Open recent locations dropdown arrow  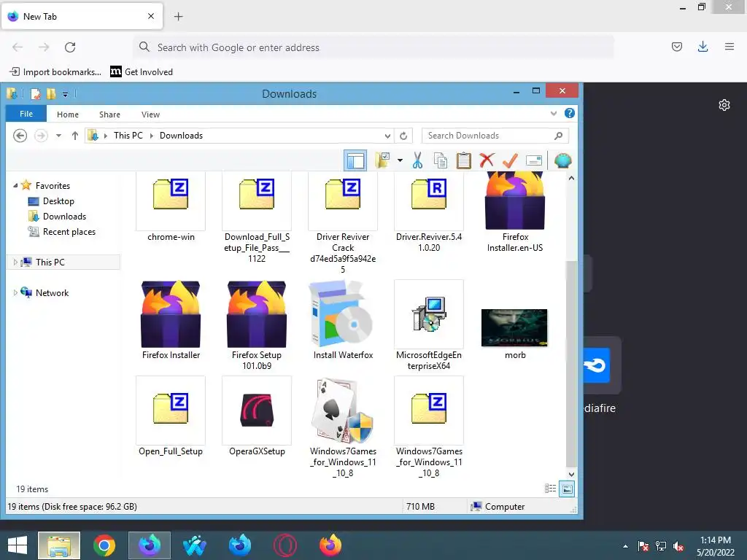(x=58, y=136)
